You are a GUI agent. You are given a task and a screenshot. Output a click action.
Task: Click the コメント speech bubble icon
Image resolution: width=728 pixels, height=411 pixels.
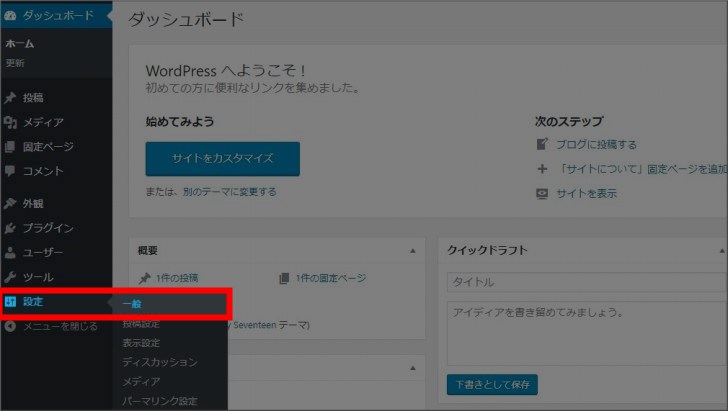tap(10, 171)
